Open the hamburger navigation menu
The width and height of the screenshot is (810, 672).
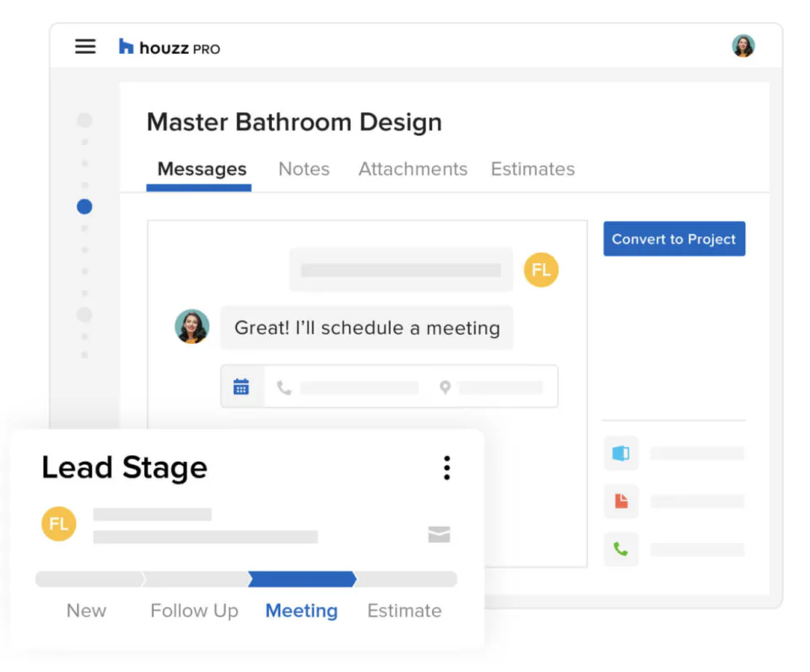click(85, 46)
